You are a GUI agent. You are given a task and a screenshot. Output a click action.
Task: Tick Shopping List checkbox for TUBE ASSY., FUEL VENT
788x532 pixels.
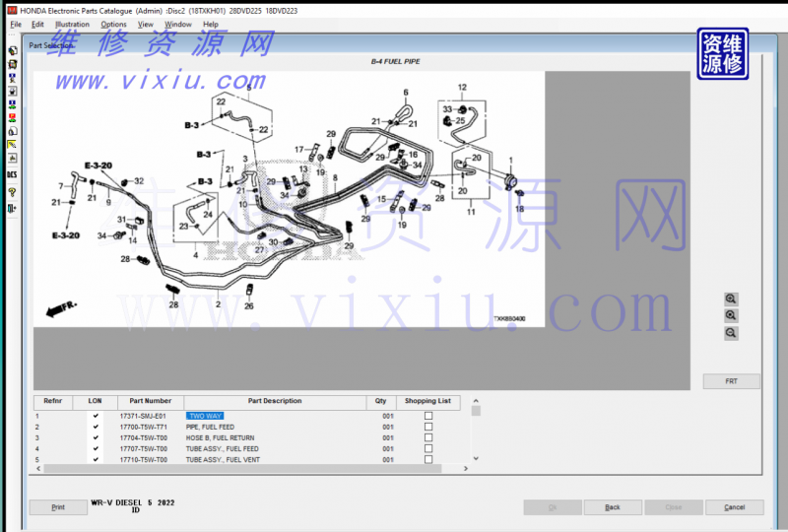point(428,459)
